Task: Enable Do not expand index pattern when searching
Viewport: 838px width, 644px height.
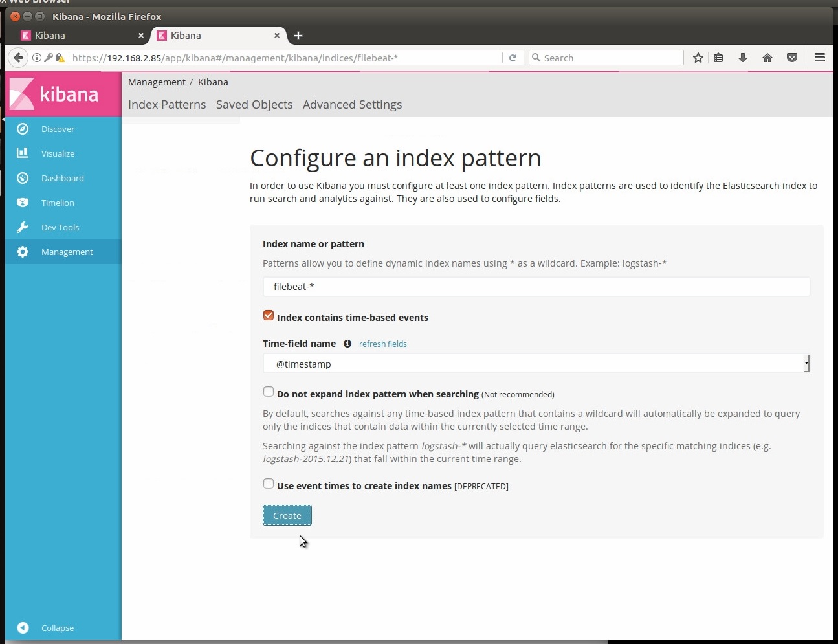Action: click(269, 392)
